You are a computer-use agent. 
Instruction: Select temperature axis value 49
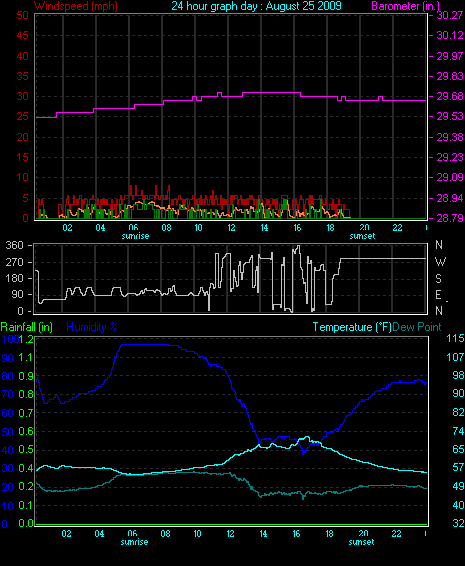pyautogui.click(x=458, y=487)
